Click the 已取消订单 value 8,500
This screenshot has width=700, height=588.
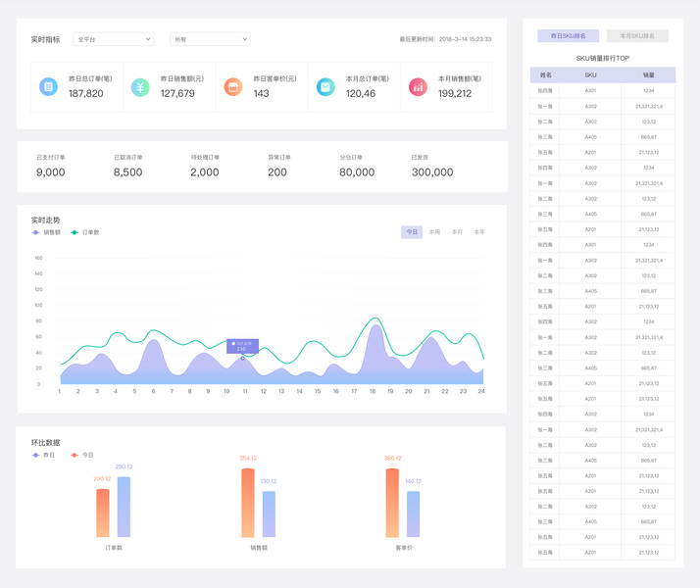pyautogui.click(x=127, y=172)
